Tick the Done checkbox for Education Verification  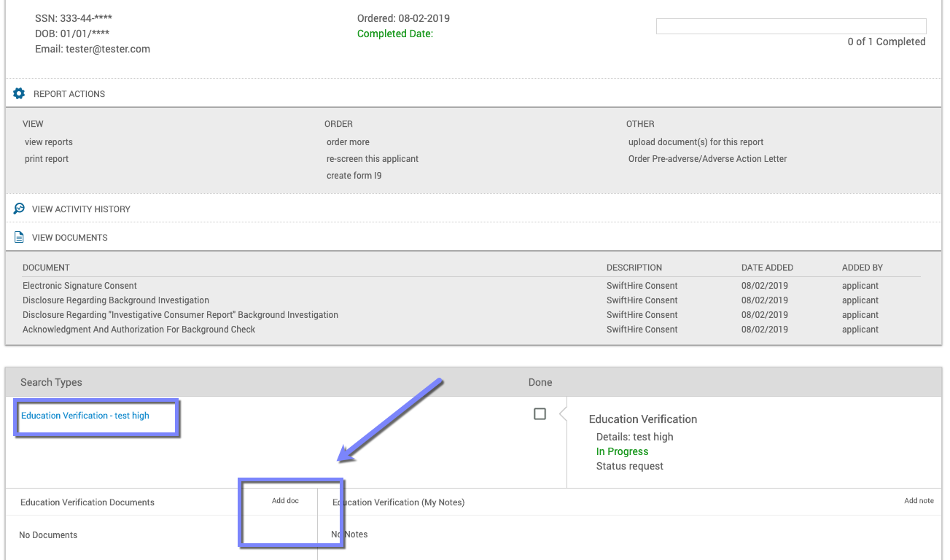(540, 413)
